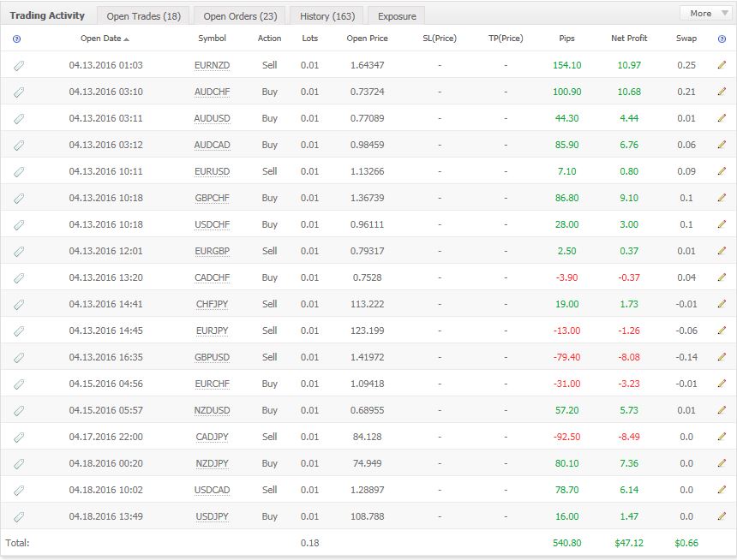Screen dimensions: 737x560
Task: Click the tag icon in the CHFJPY row
Action: pos(19,305)
